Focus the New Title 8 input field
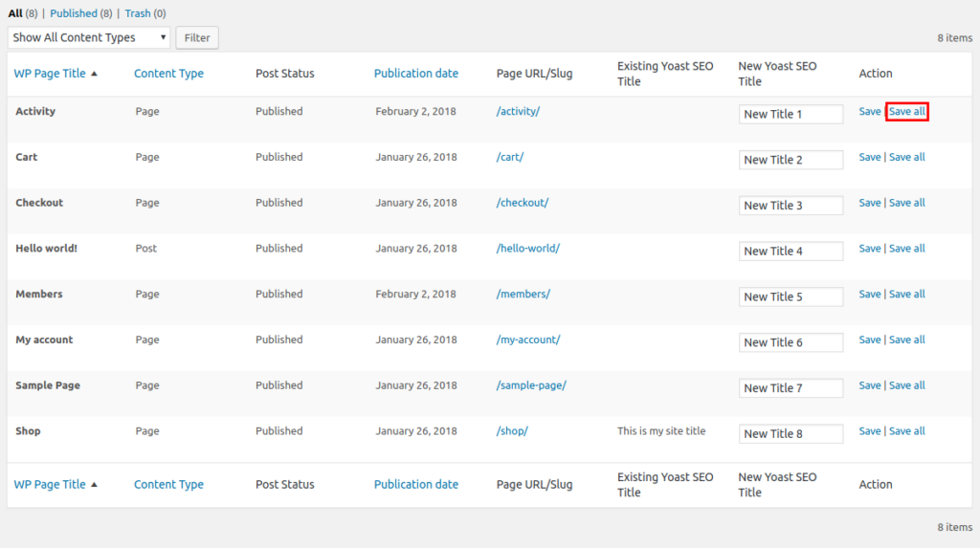The image size is (980, 548). coord(791,433)
